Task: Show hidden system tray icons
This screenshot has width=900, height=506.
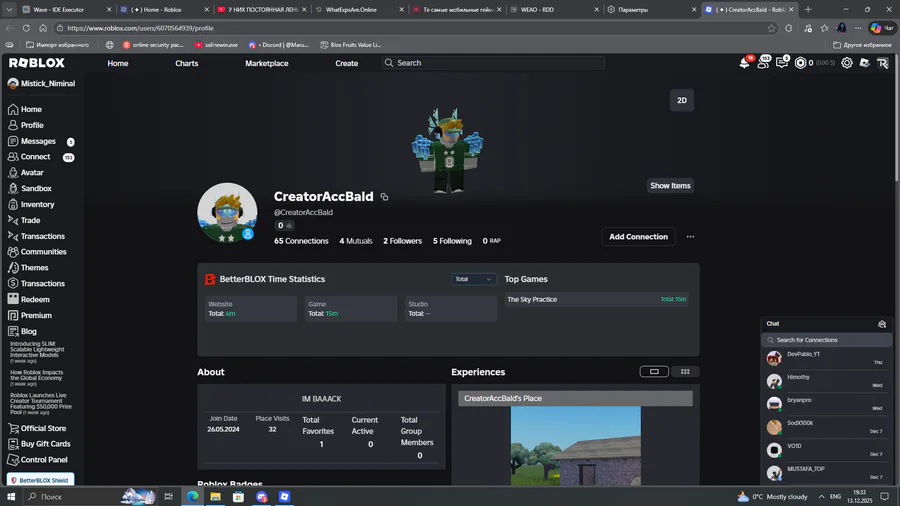Action: 821,497
